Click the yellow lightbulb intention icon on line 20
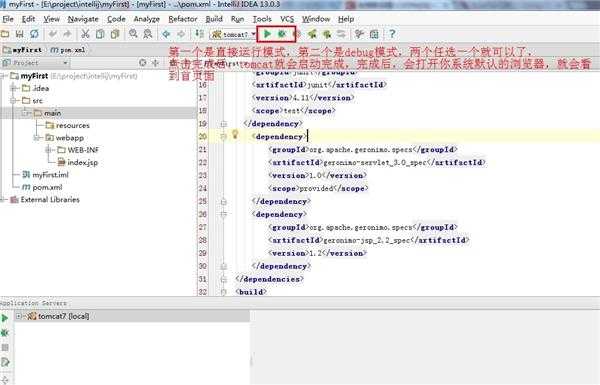The image size is (600, 385). pyautogui.click(x=235, y=135)
